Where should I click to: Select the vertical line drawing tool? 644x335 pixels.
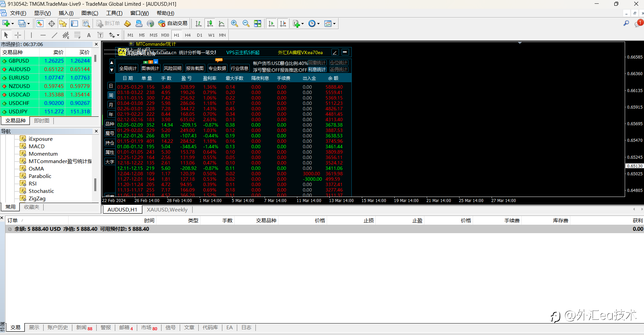coord(31,35)
